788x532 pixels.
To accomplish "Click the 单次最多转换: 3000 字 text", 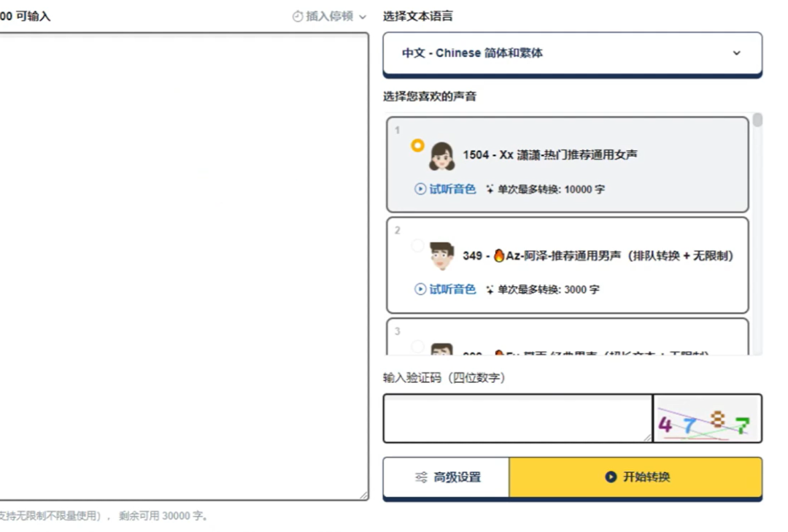I will [x=548, y=290].
